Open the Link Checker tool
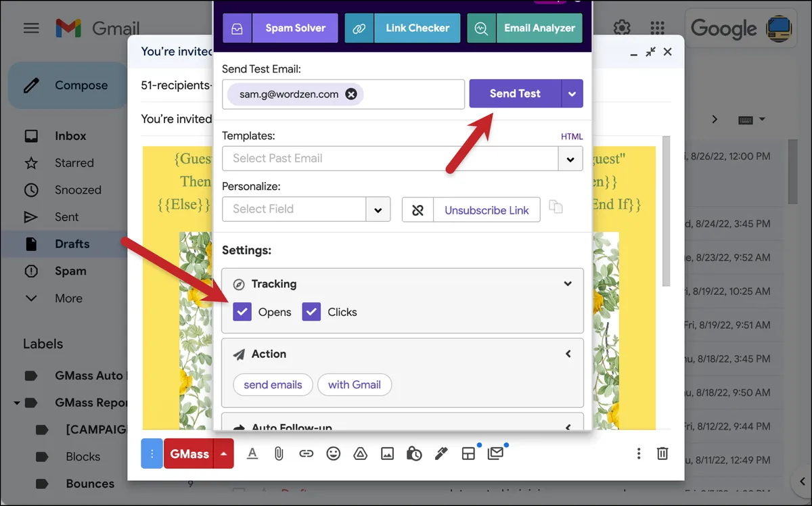812x506 pixels. [x=417, y=28]
